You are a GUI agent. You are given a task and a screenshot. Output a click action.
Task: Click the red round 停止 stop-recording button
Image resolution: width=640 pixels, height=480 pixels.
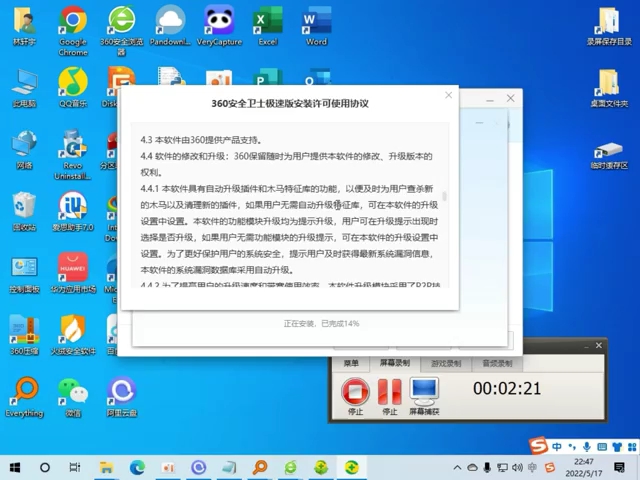tap(355, 392)
